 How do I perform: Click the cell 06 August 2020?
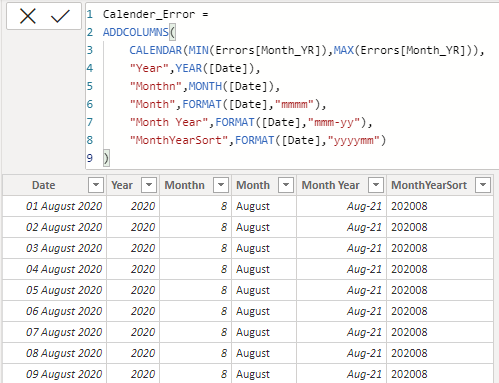pyautogui.click(x=55, y=311)
